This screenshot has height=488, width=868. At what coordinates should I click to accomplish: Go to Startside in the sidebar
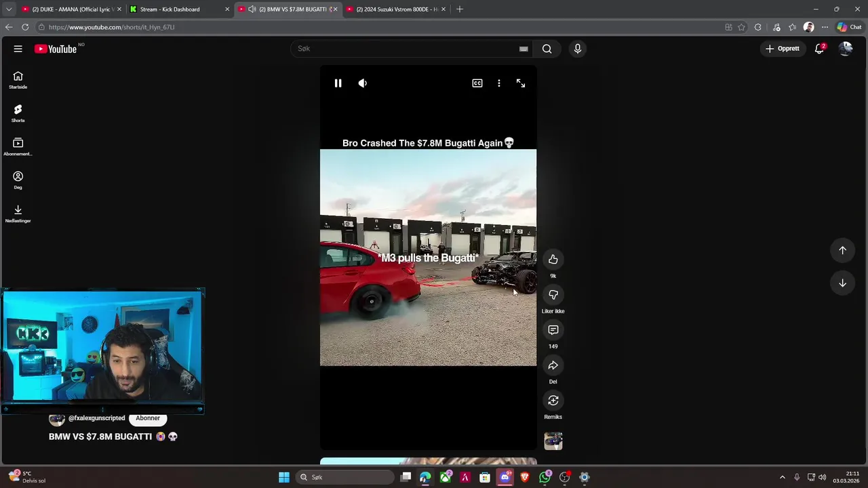(x=18, y=80)
